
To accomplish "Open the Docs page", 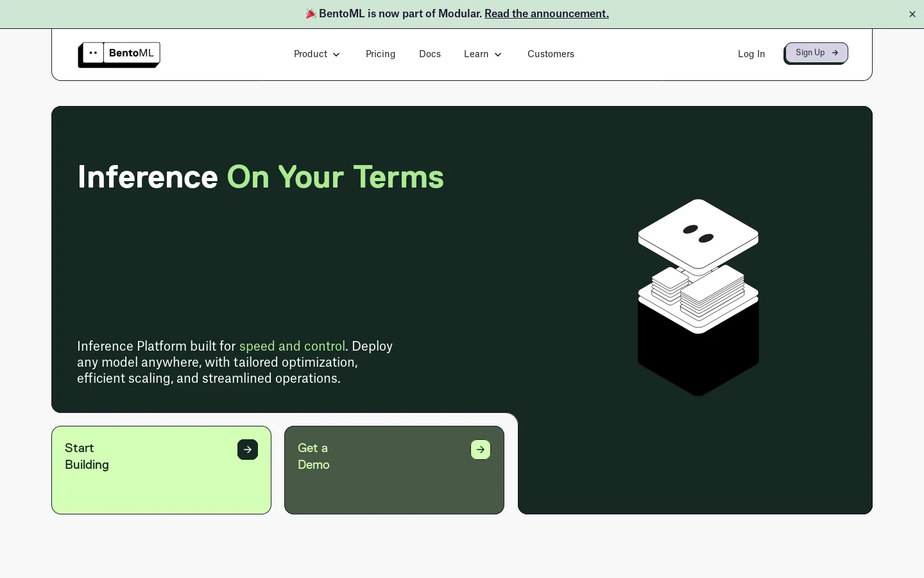I will (430, 54).
